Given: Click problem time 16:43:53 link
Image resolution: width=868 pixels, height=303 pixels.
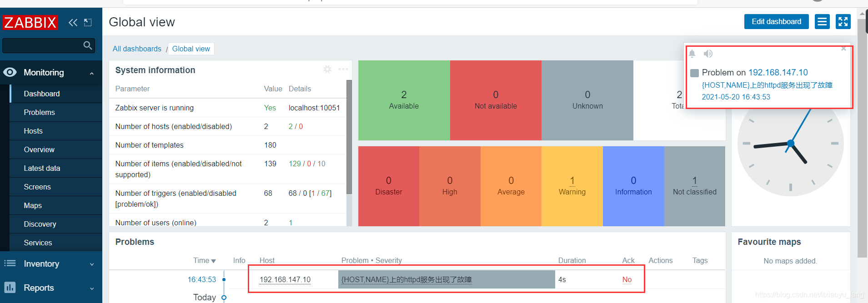Looking at the screenshot, I should click(202, 279).
